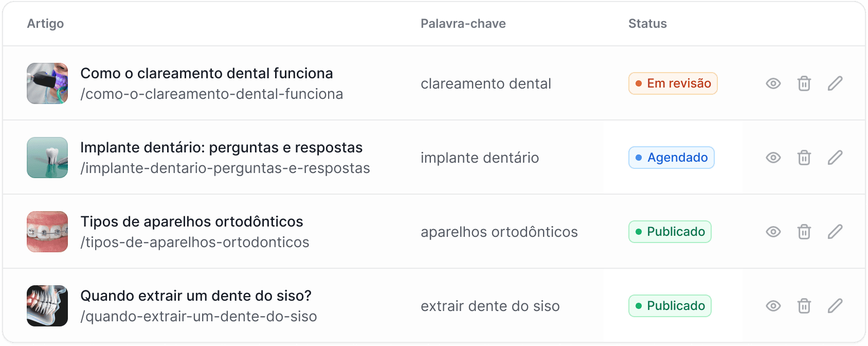Select the Palavra-chave column header
The image size is (868, 346).
click(x=463, y=23)
